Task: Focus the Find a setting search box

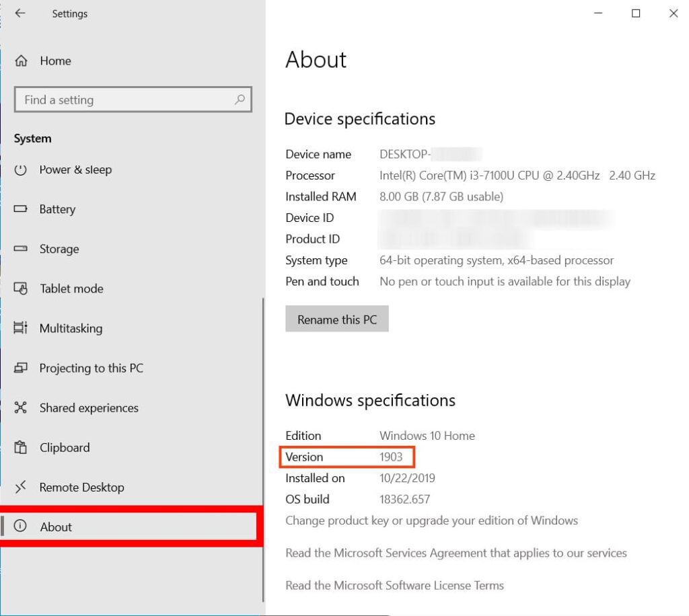Action: 124,100
